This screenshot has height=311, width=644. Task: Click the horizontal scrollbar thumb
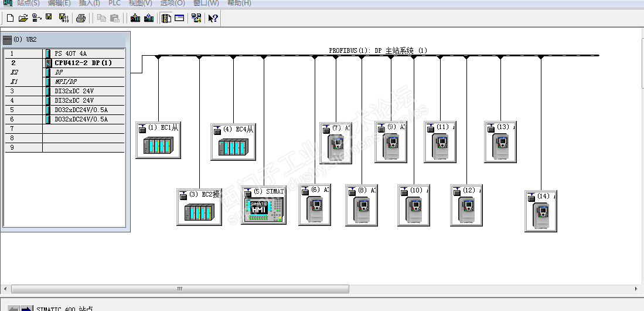(x=180, y=289)
